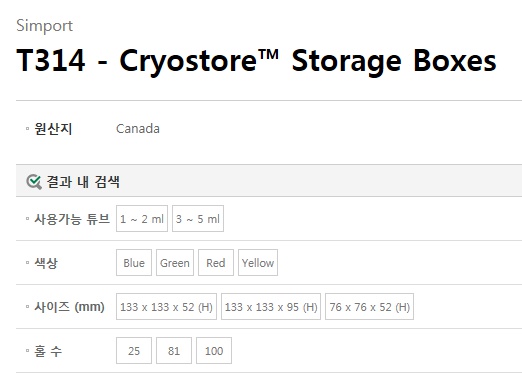Choose the Red color option
This screenshot has height=385, width=522.
point(216,263)
